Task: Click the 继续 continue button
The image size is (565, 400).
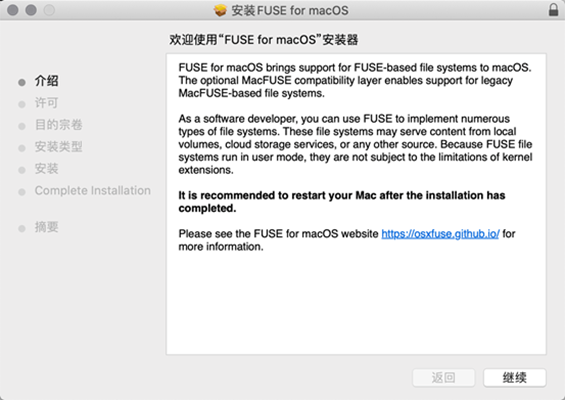Action: (x=515, y=378)
